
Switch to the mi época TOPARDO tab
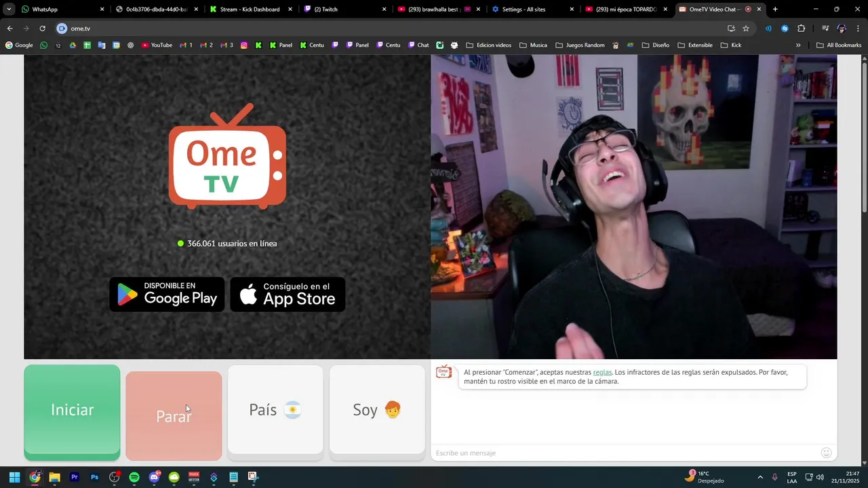point(626,9)
